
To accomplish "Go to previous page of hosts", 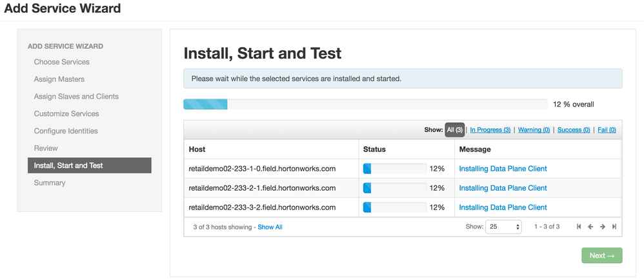I will tap(590, 227).
